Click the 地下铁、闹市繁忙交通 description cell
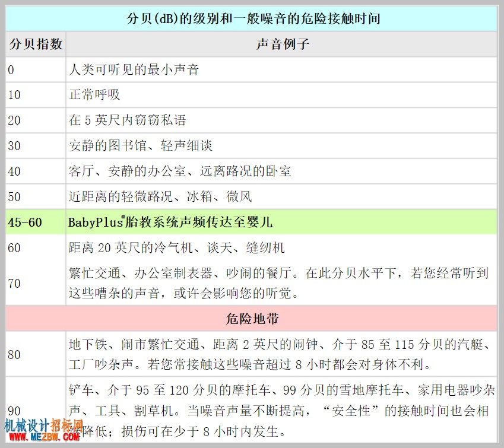This screenshot has height=448, width=504. point(281,354)
